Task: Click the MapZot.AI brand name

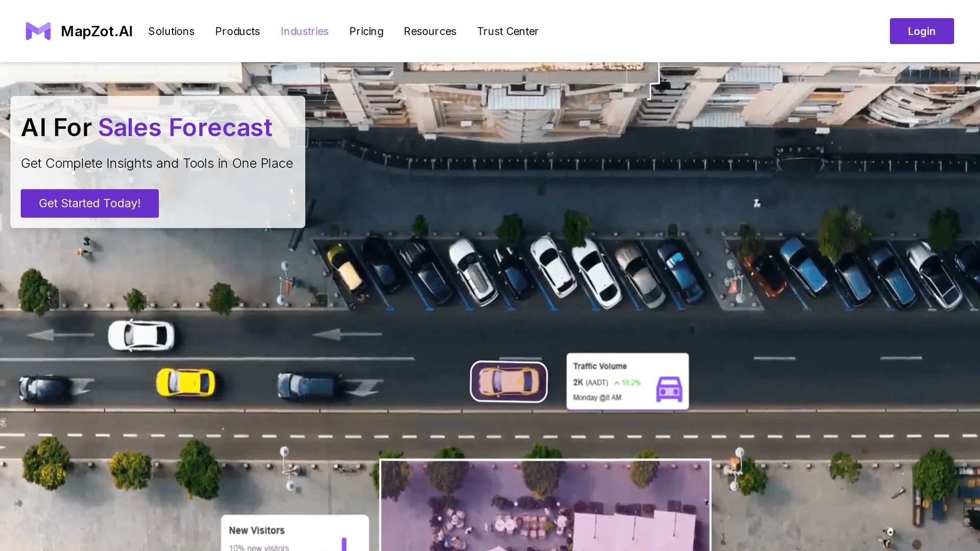Action: point(96,31)
